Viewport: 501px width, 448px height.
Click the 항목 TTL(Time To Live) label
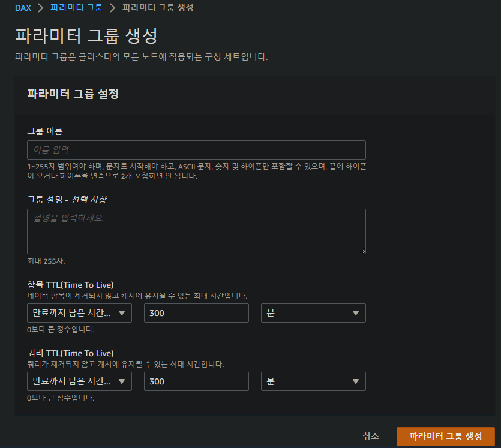tap(70, 285)
